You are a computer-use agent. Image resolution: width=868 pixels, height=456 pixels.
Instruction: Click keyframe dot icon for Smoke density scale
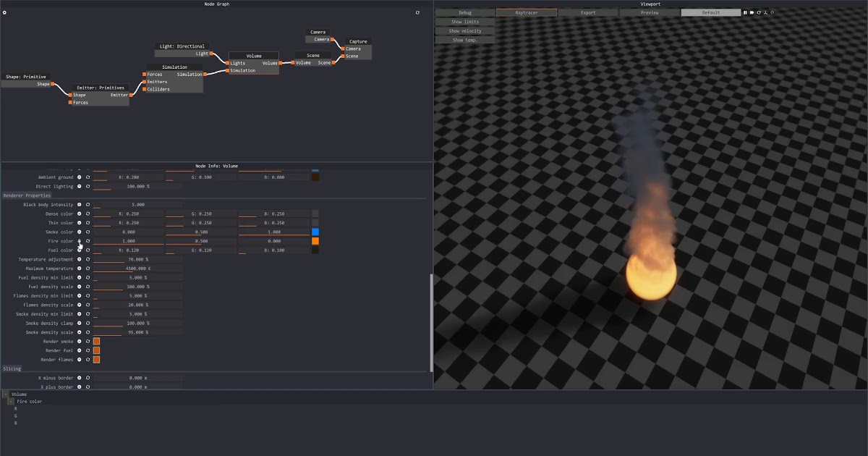pos(80,332)
